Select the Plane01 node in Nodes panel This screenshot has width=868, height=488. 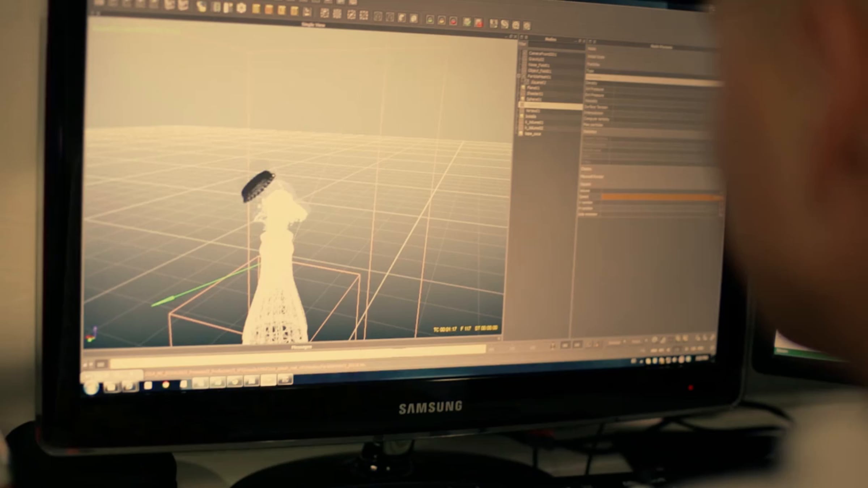click(x=534, y=88)
